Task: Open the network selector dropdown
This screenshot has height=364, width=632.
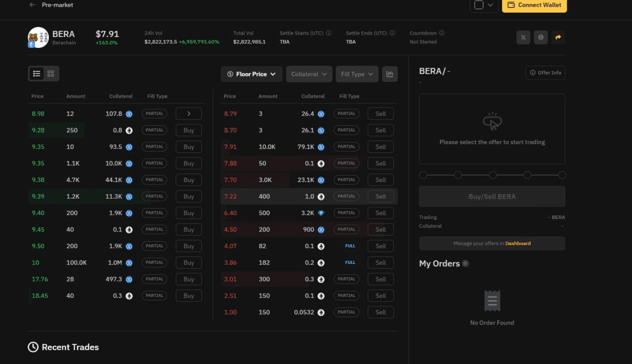Action: (483, 5)
